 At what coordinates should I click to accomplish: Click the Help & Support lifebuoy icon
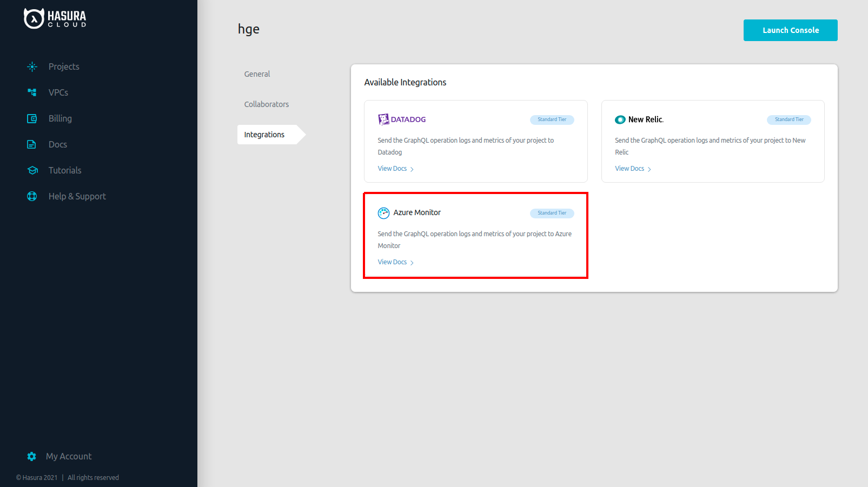tap(32, 196)
